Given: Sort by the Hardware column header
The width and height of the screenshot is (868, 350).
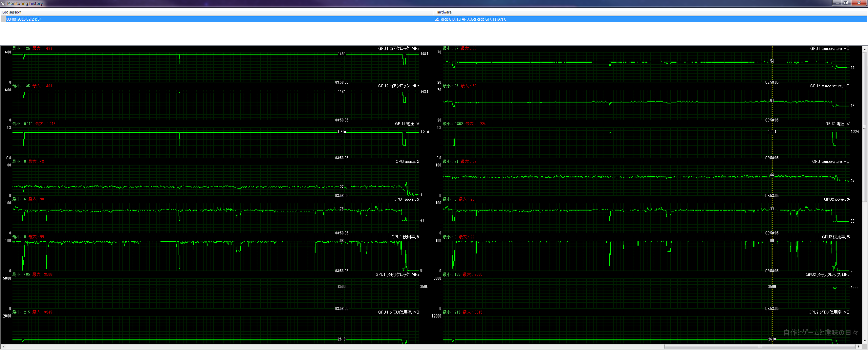Looking at the screenshot, I should [443, 12].
